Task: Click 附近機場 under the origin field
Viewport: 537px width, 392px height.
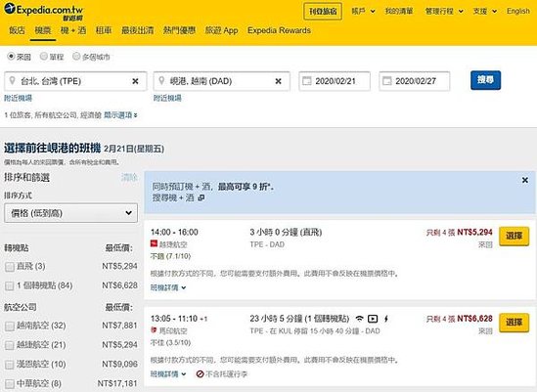Action: click(x=19, y=99)
